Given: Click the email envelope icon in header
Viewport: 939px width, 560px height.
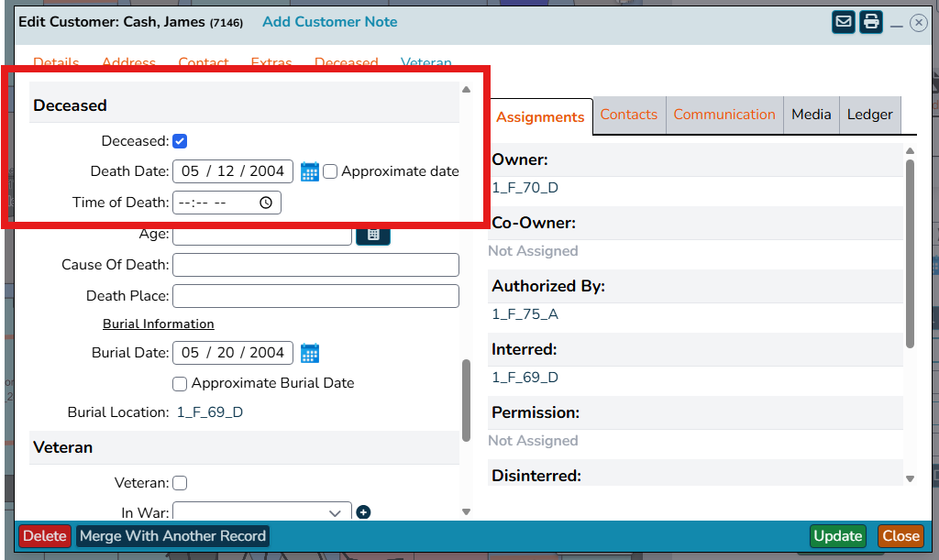Looking at the screenshot, I should click(844, 23).
